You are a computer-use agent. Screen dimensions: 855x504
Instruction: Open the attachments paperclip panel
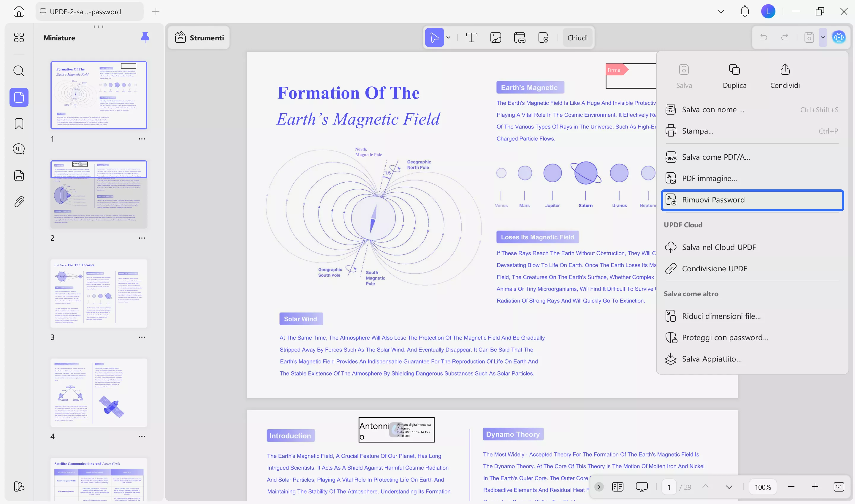19,202
